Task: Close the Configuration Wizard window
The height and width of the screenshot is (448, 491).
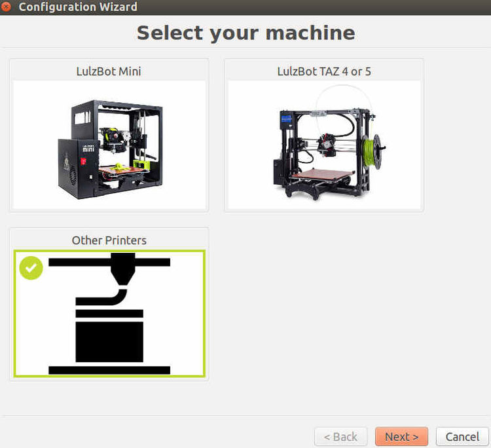Action: [7, 7]
